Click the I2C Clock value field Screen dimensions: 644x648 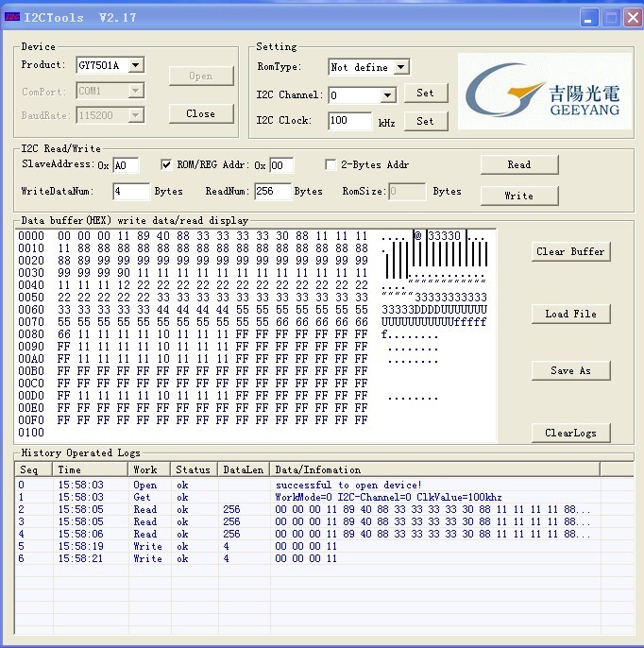(x=350, y=121)
